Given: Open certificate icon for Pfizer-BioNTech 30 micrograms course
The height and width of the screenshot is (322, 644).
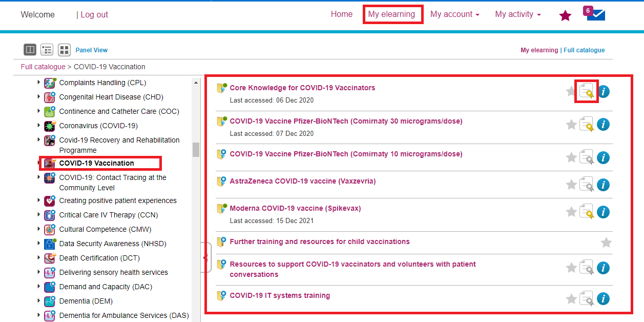Looking at the screenshot, I should point(587,125).
